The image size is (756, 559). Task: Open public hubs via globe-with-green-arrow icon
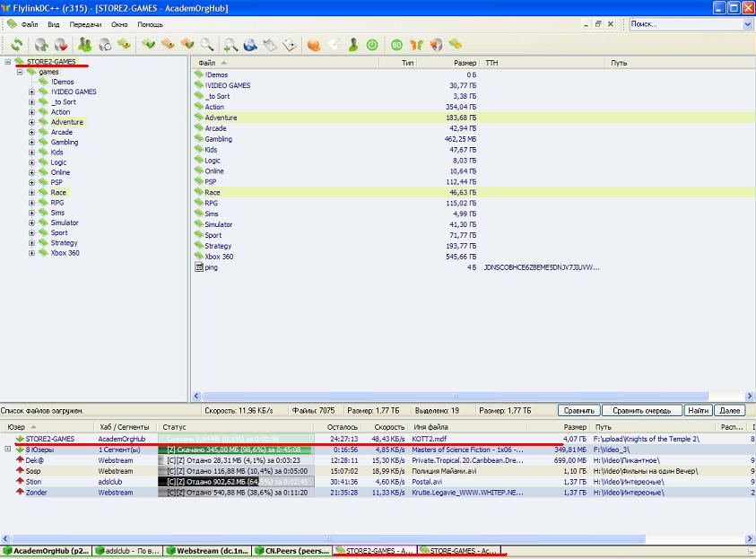pos(41,45)
